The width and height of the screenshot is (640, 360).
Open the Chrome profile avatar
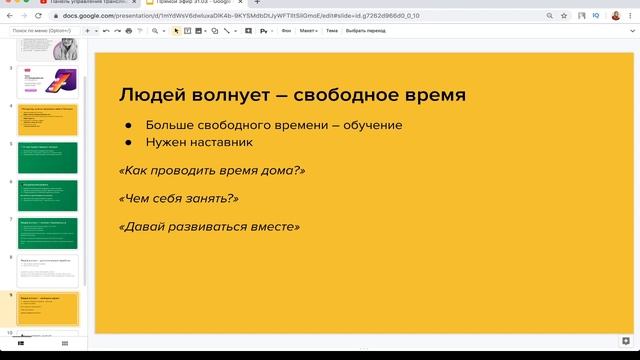(616, 16)
